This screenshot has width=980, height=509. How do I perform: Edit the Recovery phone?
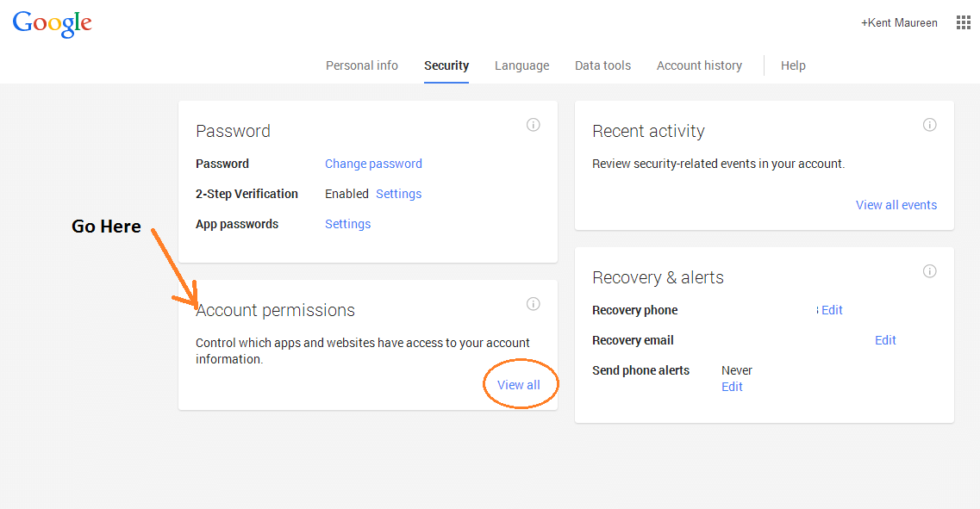click(832, 310)
